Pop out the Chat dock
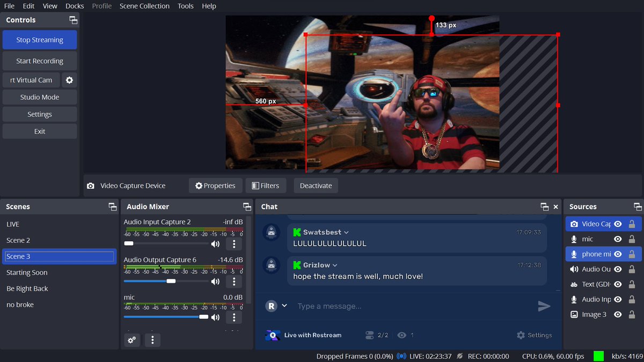Screen dimensions: 644x362 544,206
